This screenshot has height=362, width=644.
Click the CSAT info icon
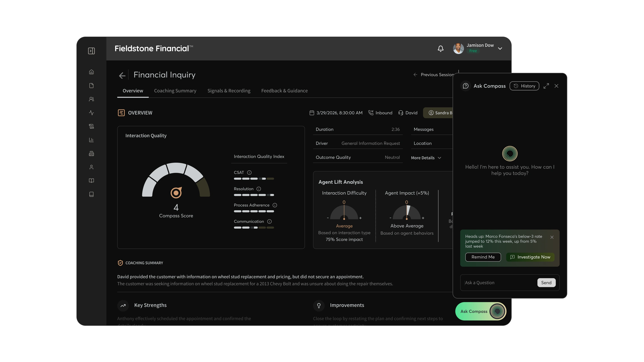[249, 172]
